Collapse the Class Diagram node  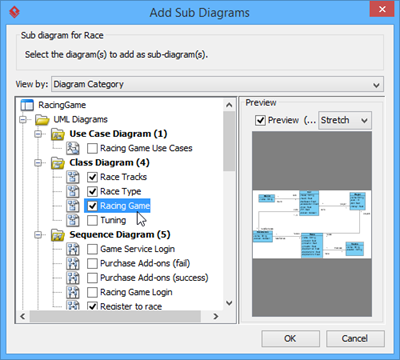coord(38,163)
